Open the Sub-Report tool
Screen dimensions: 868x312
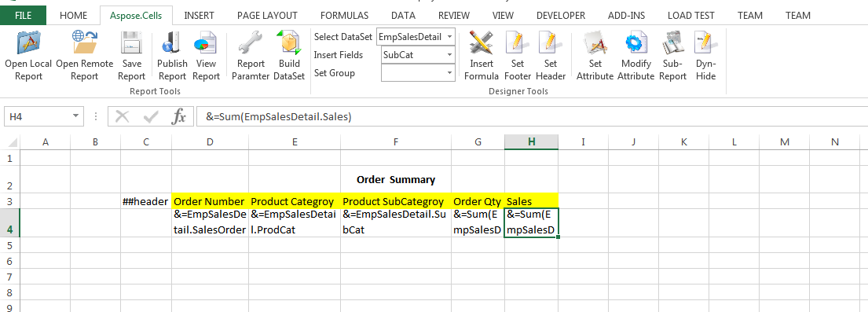(672, 56)
